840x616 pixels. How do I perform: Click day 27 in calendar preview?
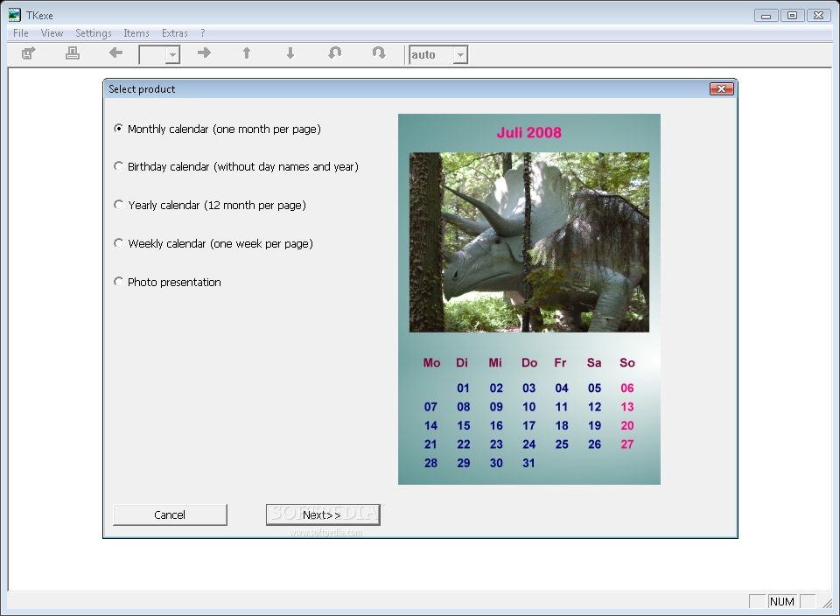pyautogui.click(x=626, y=444)
